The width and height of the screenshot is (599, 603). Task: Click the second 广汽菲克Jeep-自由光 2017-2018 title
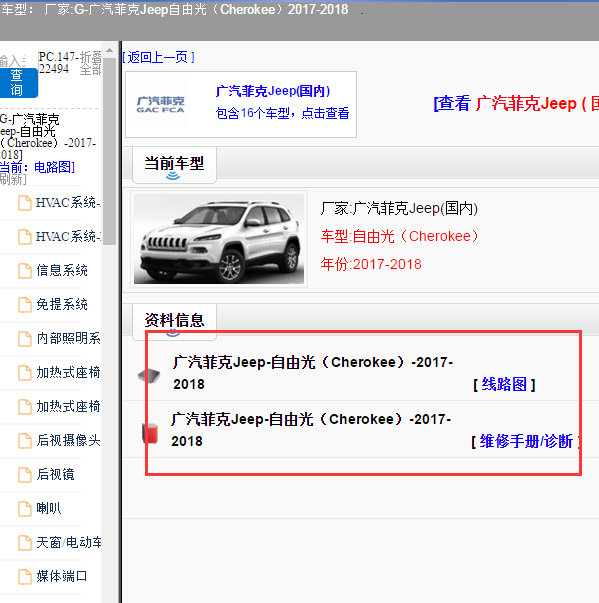(311, 430)
